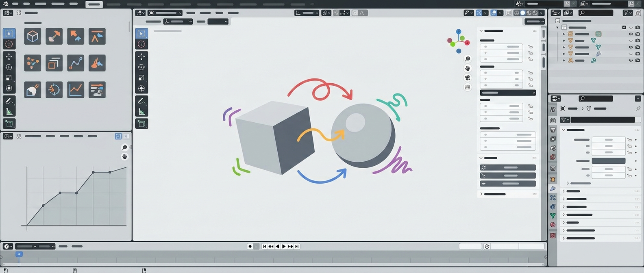Activate the Annotate pencil tool in the 3D viewport
Screen dimensions: 644x273
click(x=141, y=101)
